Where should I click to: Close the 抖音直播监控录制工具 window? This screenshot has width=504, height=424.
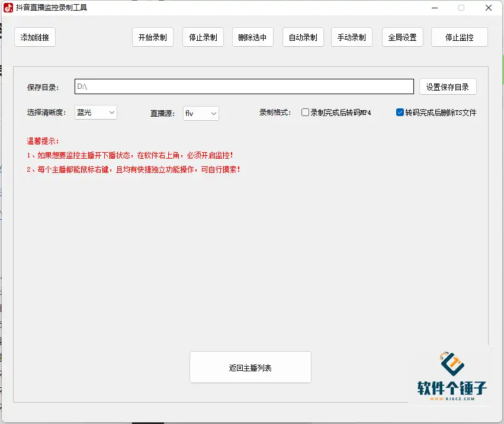click(x=488, y=8)
